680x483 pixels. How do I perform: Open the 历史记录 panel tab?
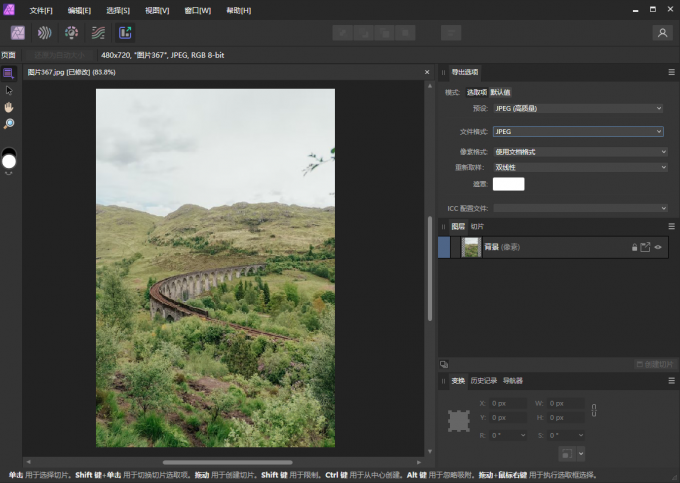484,381
